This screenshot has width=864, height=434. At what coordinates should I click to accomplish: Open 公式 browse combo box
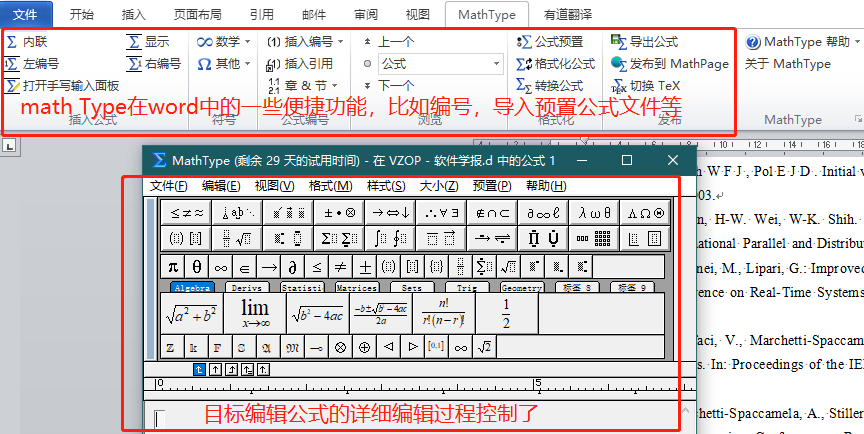[441, 64]
